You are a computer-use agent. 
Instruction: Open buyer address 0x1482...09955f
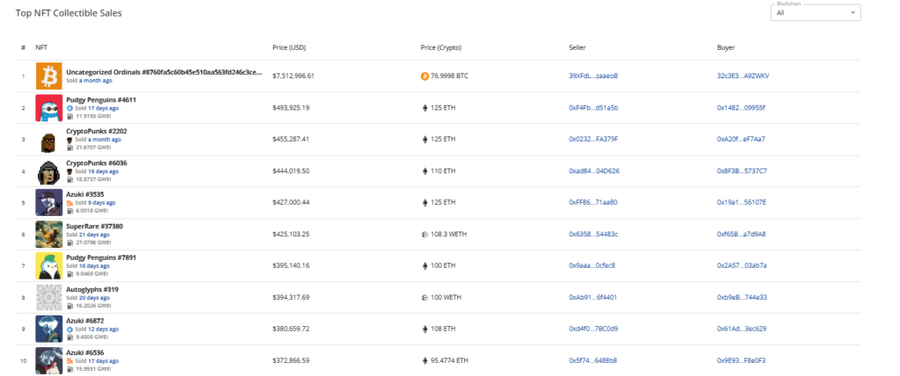[x=741, y=107]
